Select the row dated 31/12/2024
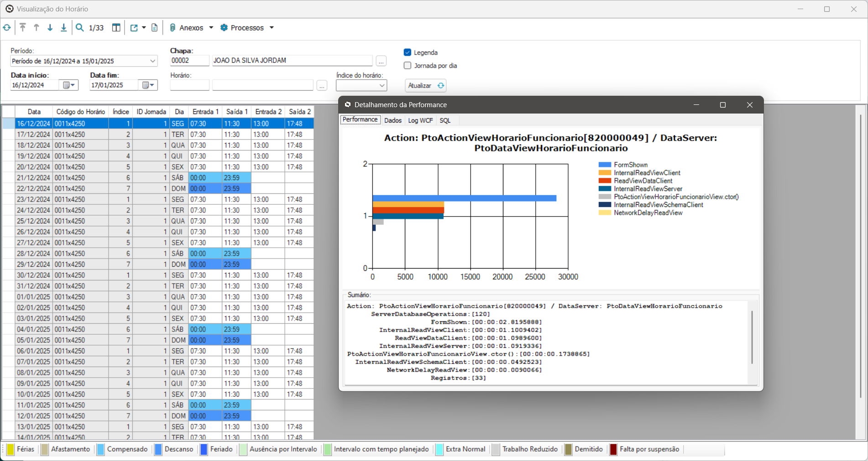 coord(158,286)
